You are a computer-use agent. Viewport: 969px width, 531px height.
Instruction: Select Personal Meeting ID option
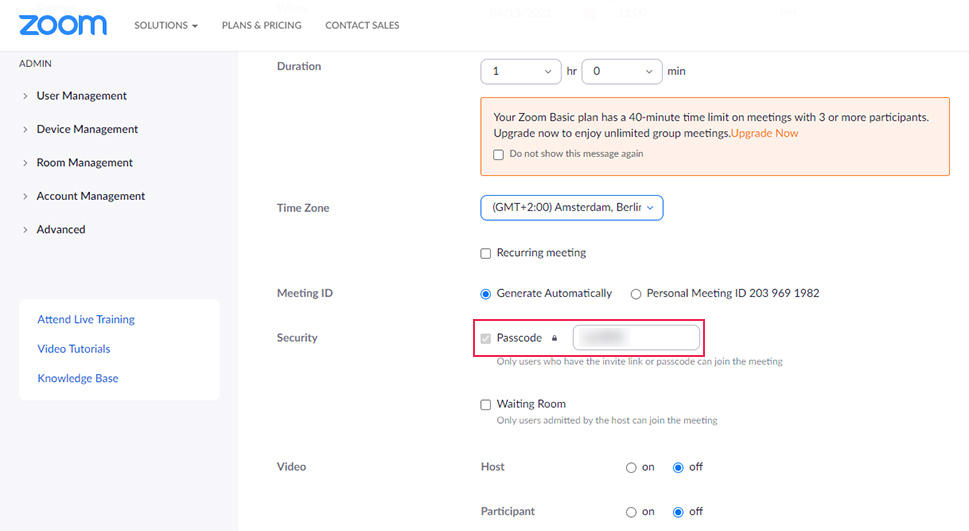(635, 294)
